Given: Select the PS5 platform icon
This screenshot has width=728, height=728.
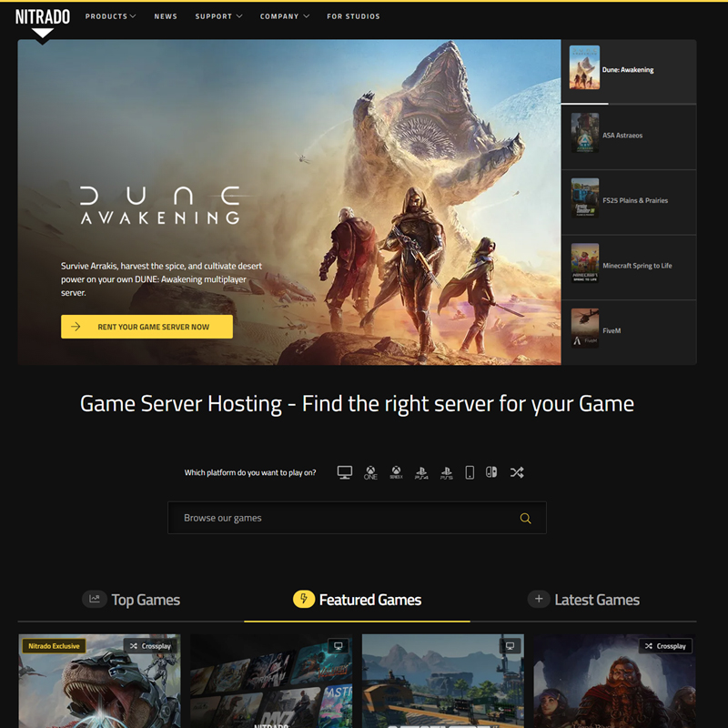Looking at the screenshot, I should pyautogui.click(x=446, y=472).
